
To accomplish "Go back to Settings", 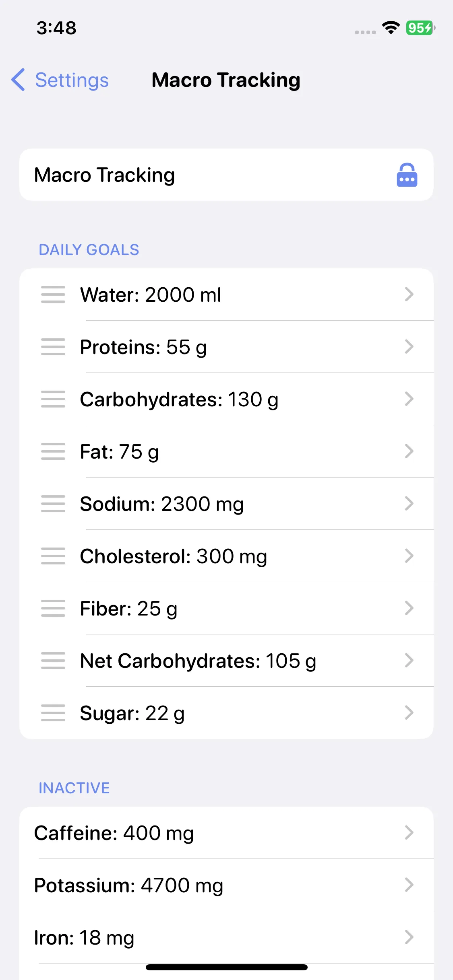I will (x=60, y=80).
